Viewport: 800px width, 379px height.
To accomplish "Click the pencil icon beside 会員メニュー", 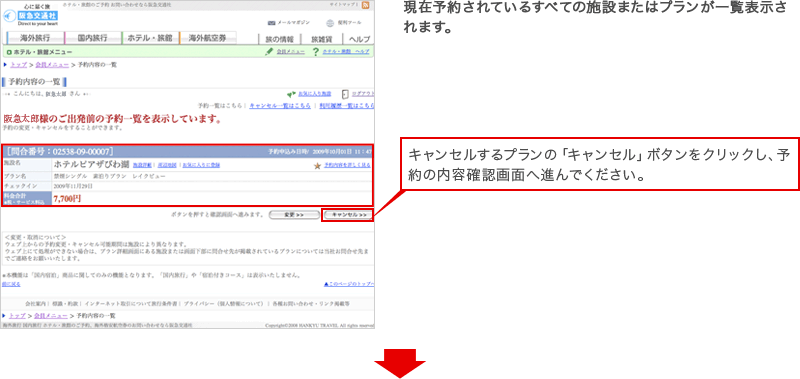I will 269,52.
